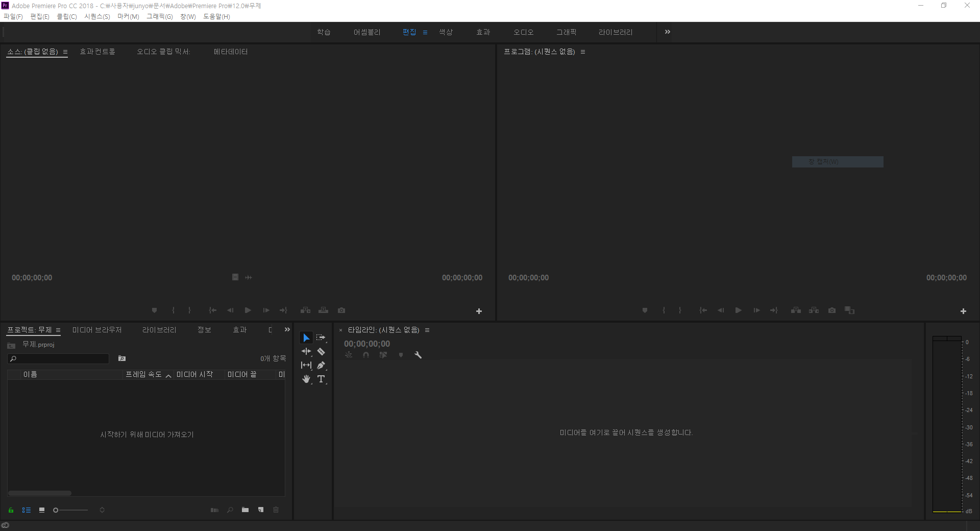The image size is (980, 531).
Task: Step forward one frame in Program monitor
Action: (756, 310)
